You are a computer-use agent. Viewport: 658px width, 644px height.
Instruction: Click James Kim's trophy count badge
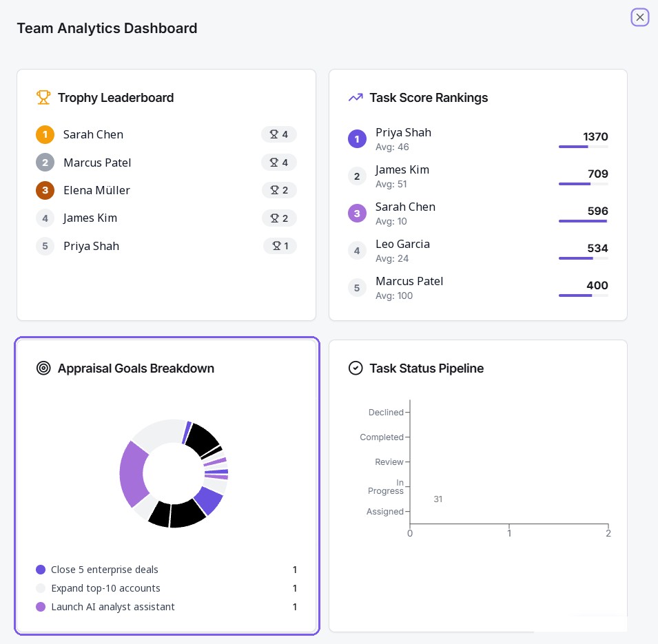[x=279, y=218]
